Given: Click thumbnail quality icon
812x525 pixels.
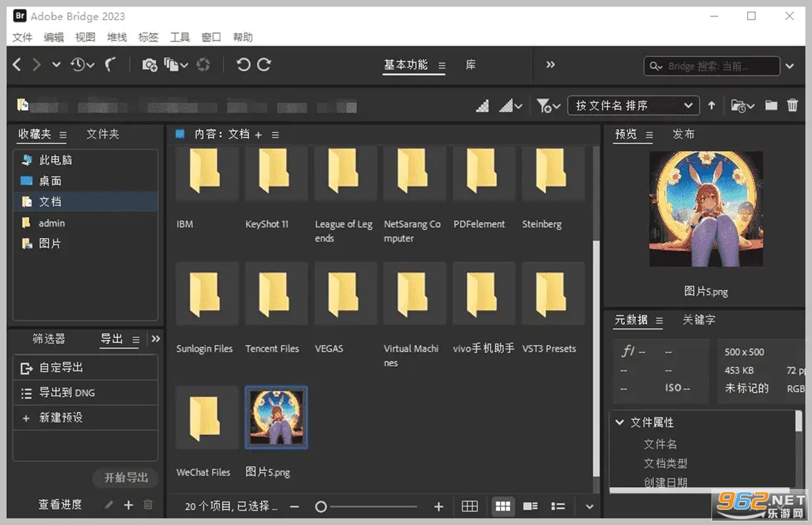Looking at the screenshot, I should click(x=482, y=106).
